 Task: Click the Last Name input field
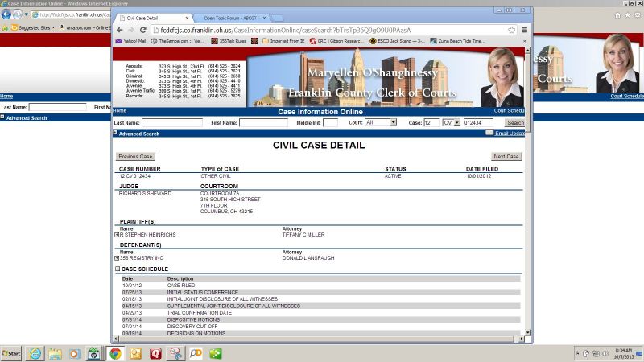coord(171,122)
